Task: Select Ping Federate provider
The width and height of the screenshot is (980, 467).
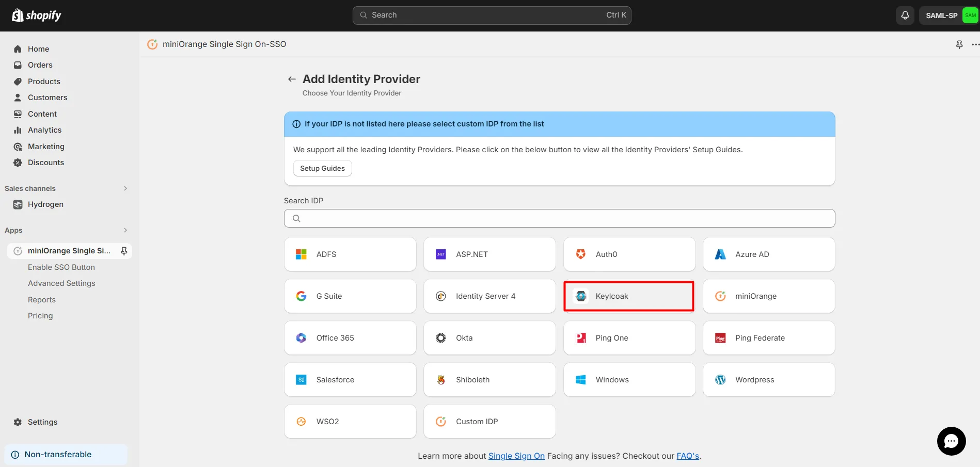Action: [769, 338]
